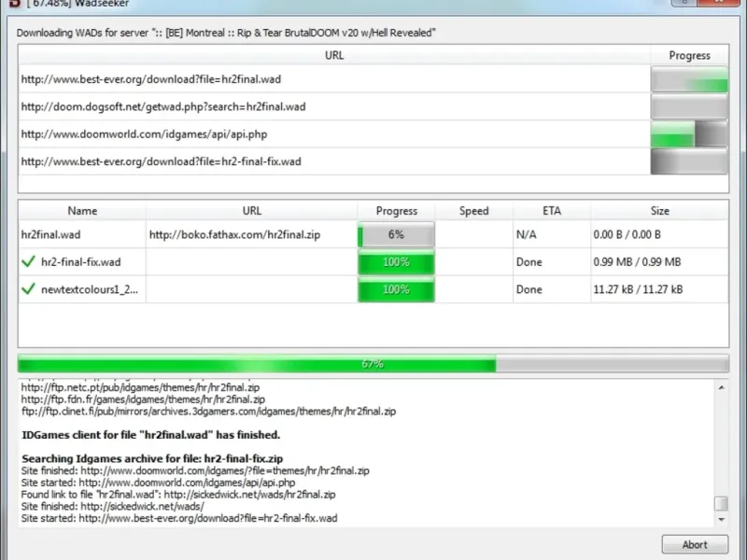Click the Size column header
Screen dimensions: 747x560
(x=660, y=211)
